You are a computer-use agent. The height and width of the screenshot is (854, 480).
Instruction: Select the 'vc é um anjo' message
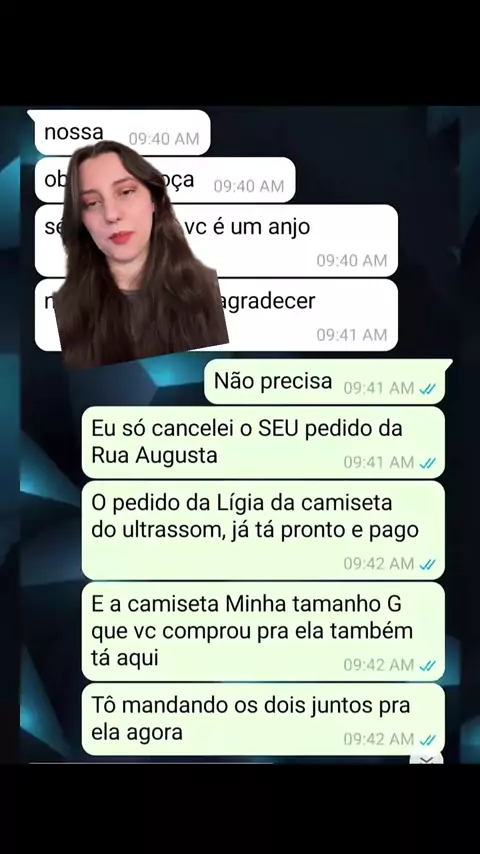[216, 241]
